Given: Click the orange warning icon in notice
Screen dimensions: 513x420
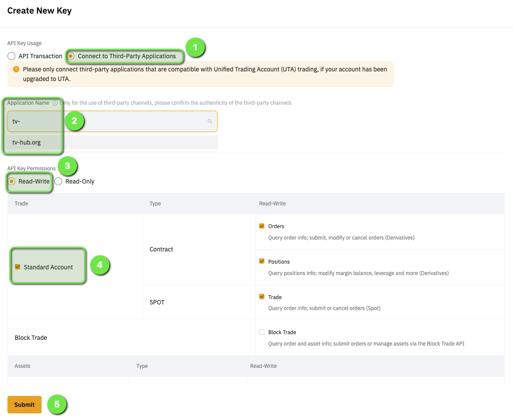Looking at the screenshot, I should pos(16,69).
